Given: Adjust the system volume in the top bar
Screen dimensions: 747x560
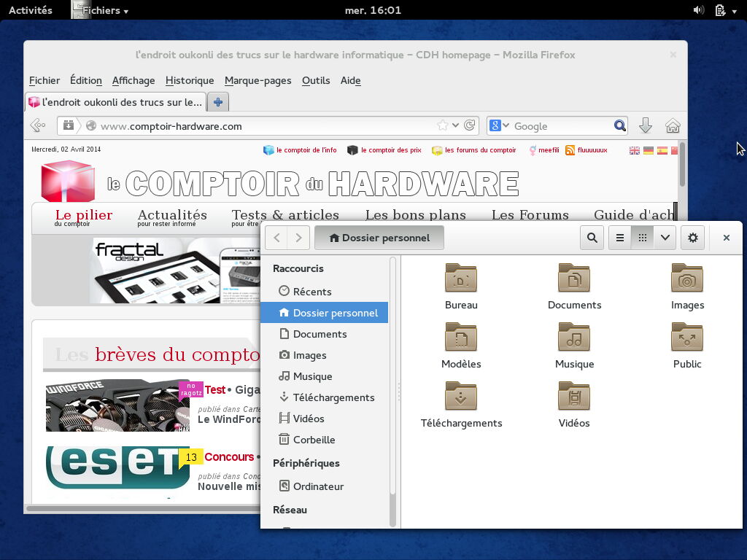Looking at the screenshot, I should pyautogui.click(x=698, y=10).
